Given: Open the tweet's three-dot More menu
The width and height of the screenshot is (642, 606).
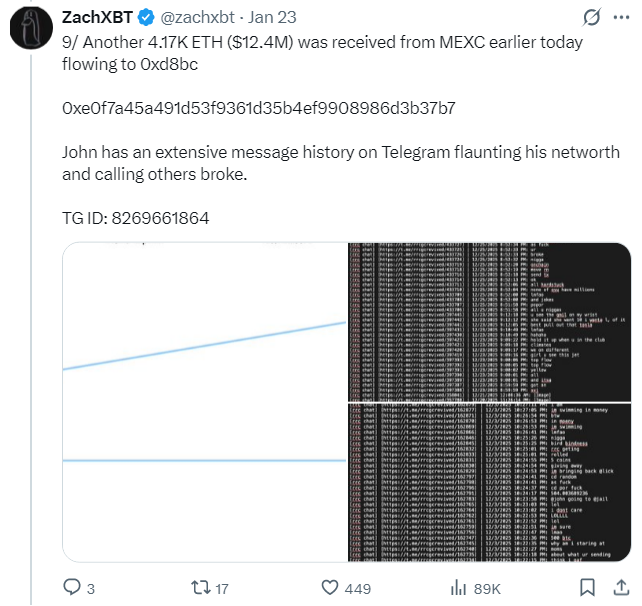Looking at the screenshot, I should pos(619,18).
